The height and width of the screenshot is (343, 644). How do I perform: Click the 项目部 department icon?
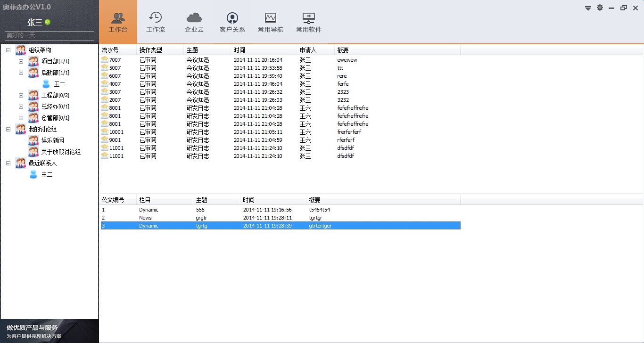33,61
